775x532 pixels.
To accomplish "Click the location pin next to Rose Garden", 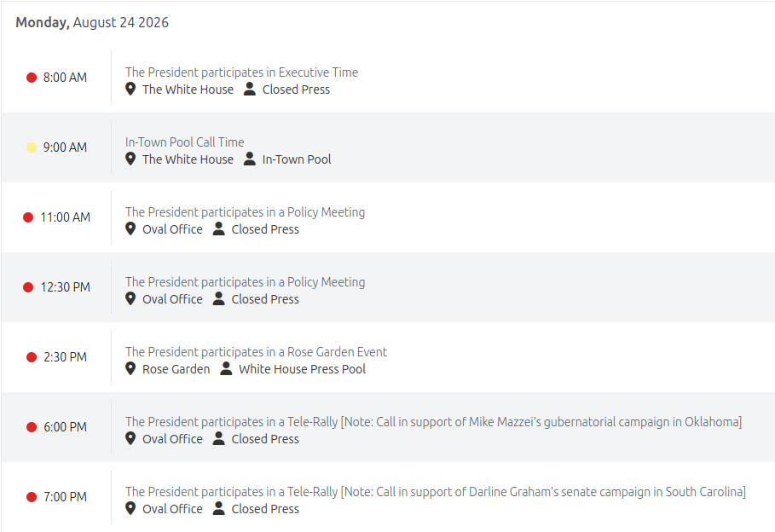I will click(x=130, y=368).
